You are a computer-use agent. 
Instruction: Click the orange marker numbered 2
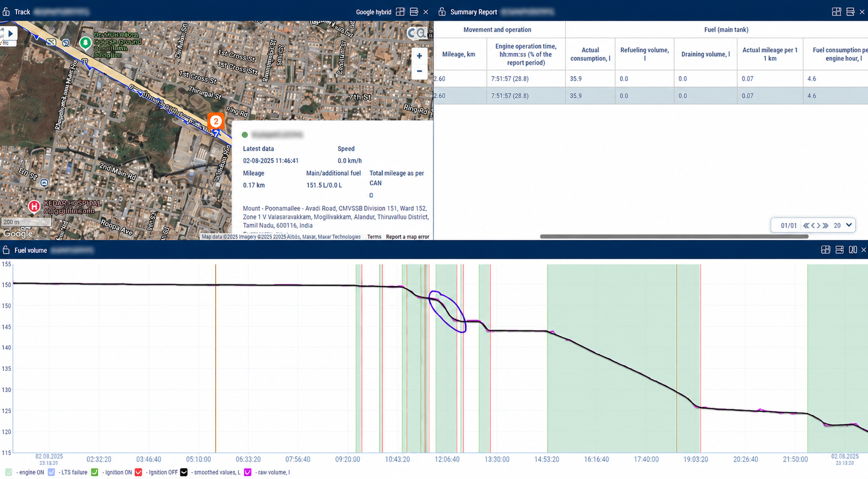216,121
